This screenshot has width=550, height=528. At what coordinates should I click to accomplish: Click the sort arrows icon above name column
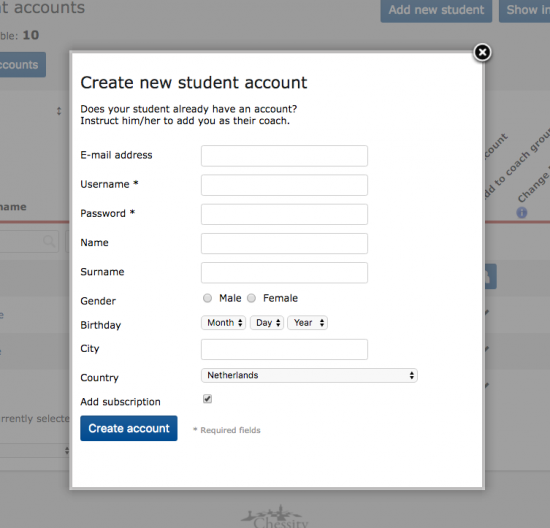[x=59, y=111]
